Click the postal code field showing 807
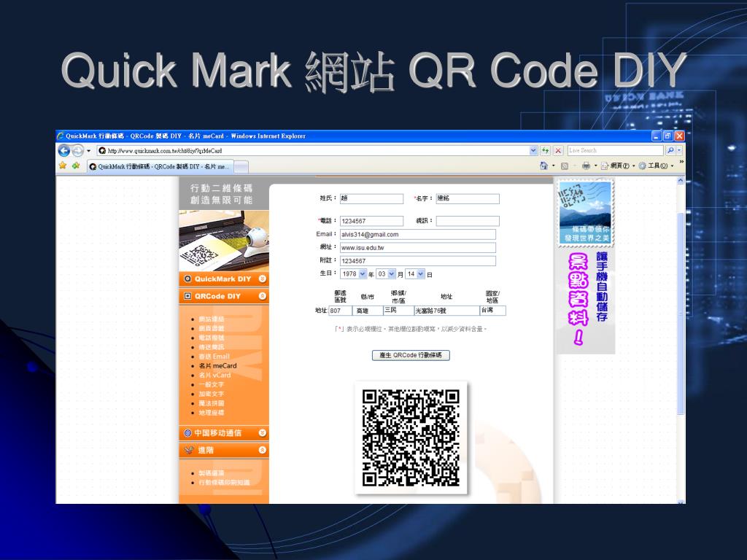 340,311
